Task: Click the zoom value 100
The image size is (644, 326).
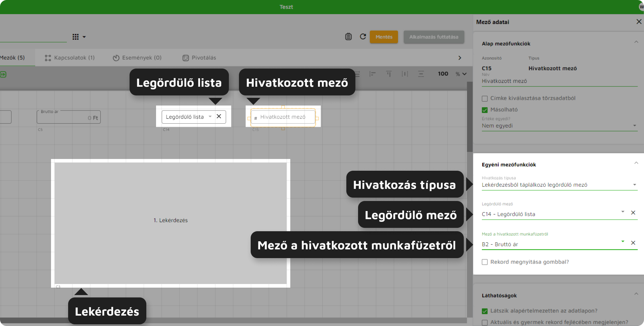Action: click(x=443, y=74)
